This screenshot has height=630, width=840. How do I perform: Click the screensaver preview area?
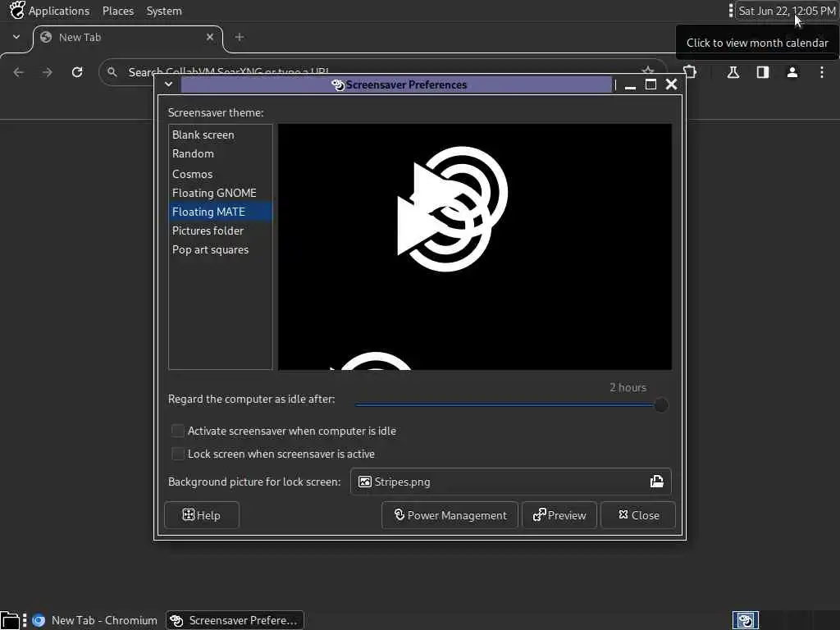(x=475, y=247)
